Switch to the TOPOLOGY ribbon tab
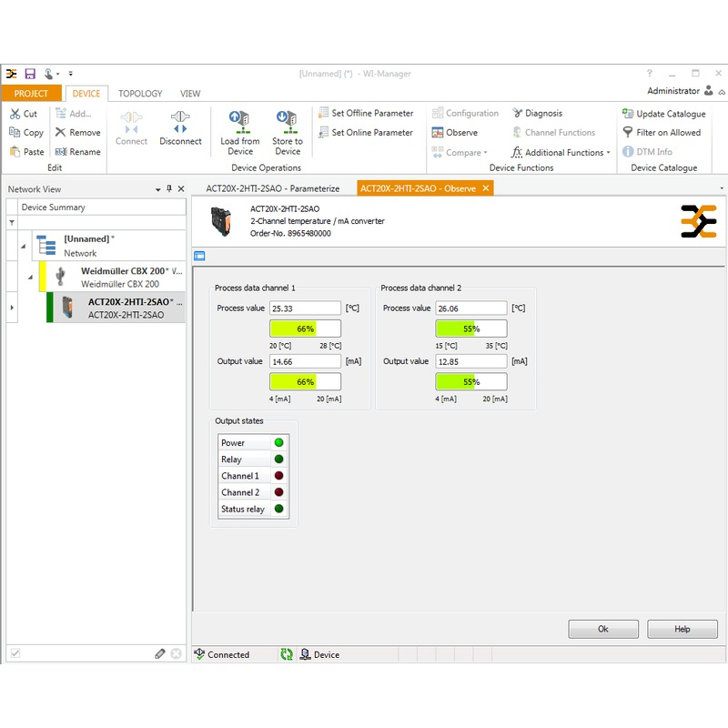 point(140,94)
